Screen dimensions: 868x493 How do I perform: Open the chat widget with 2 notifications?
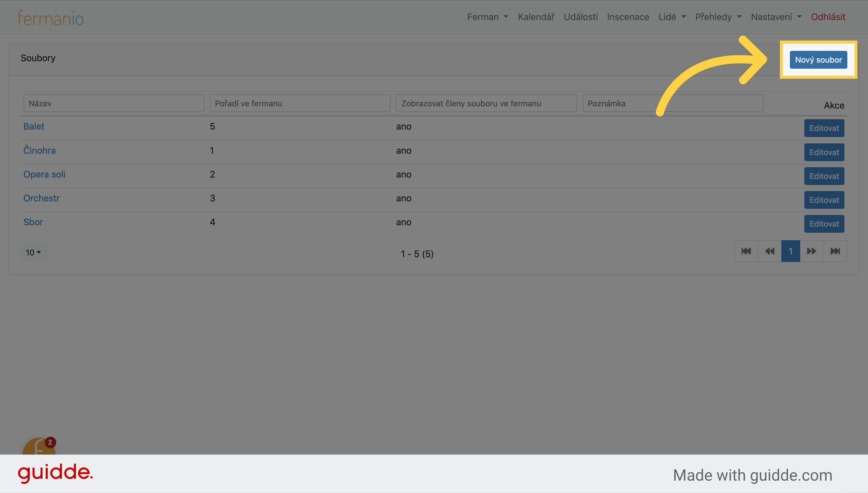point(39,446)
